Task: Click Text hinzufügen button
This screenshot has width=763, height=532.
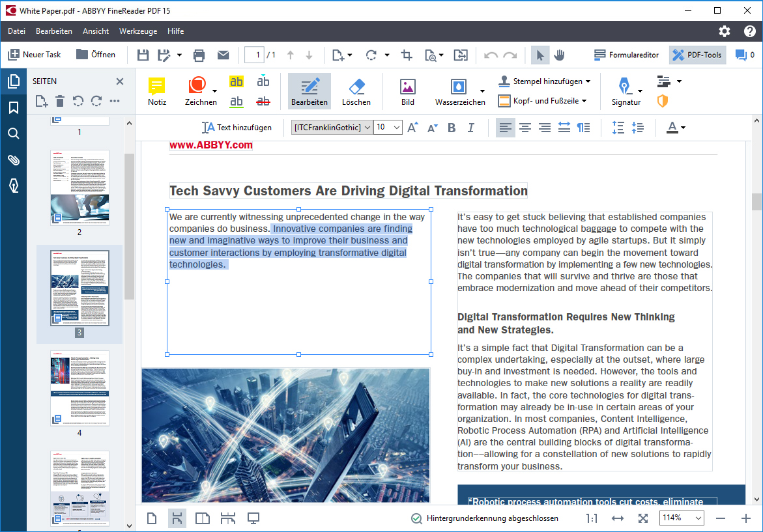Action: [x=237, y=128]
